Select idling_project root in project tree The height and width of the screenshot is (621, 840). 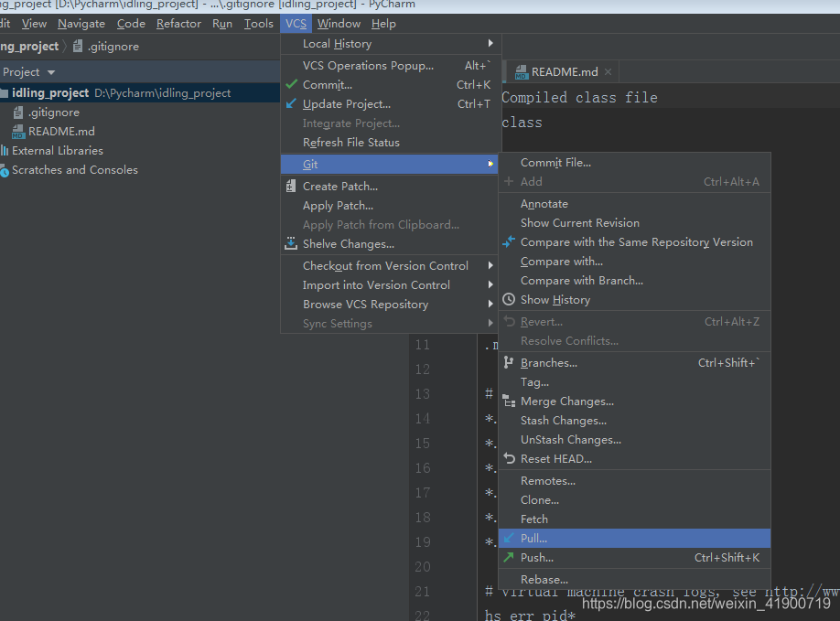139,92
